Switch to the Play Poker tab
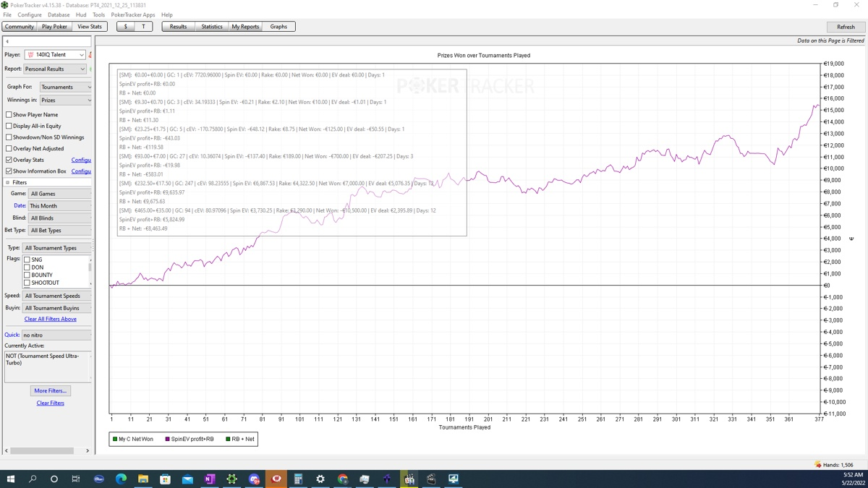 pyautogui.click(x=54, y=27)
